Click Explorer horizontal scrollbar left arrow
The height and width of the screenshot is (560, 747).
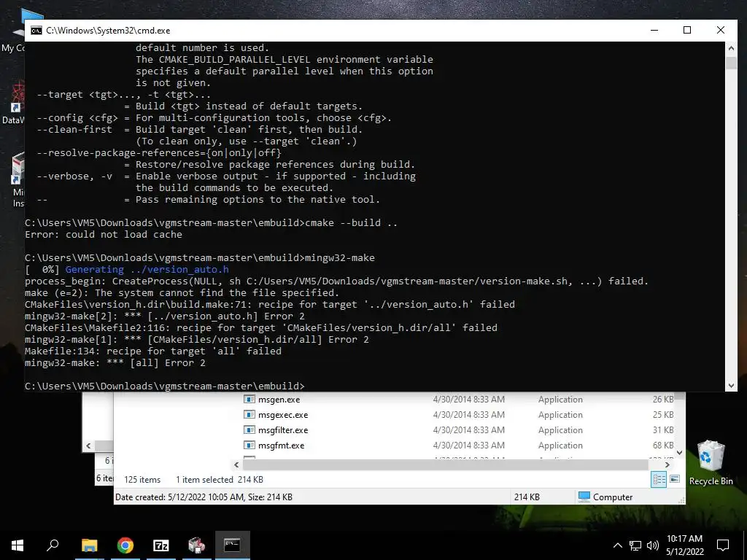(237, 464)
